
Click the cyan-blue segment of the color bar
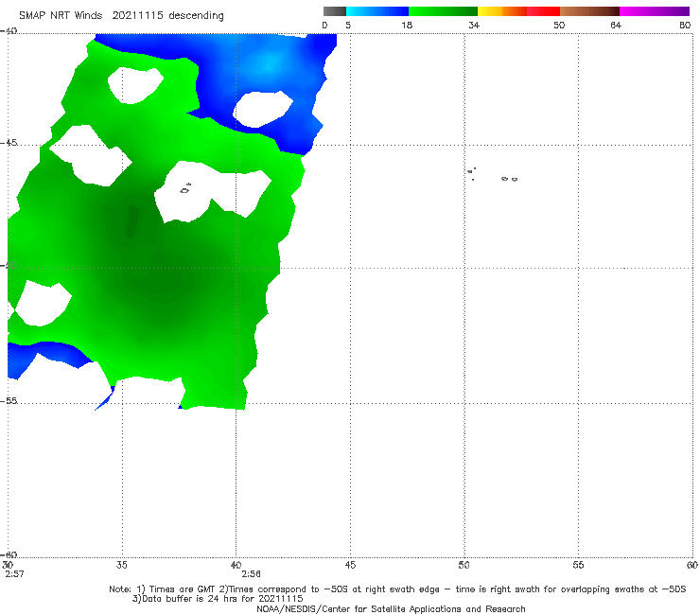click(x=377, y=11)
